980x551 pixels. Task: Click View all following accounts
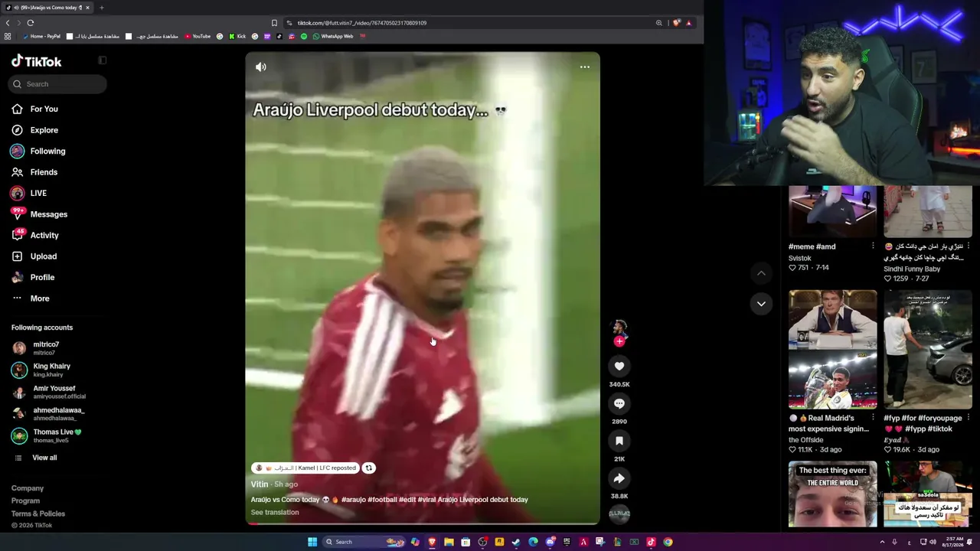click(44, 458)
